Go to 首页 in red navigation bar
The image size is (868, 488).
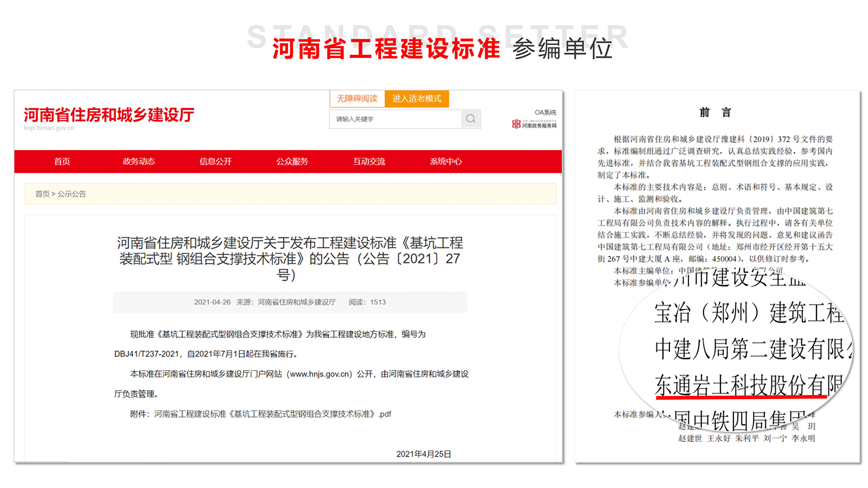point(62,161)
